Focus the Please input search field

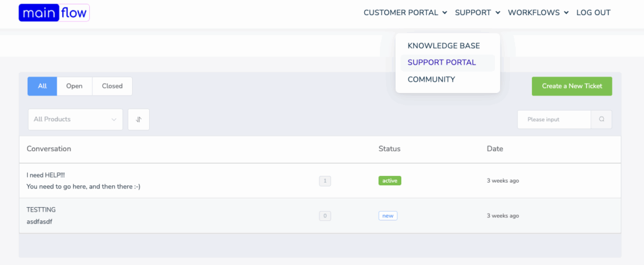[x=554, y=119]
